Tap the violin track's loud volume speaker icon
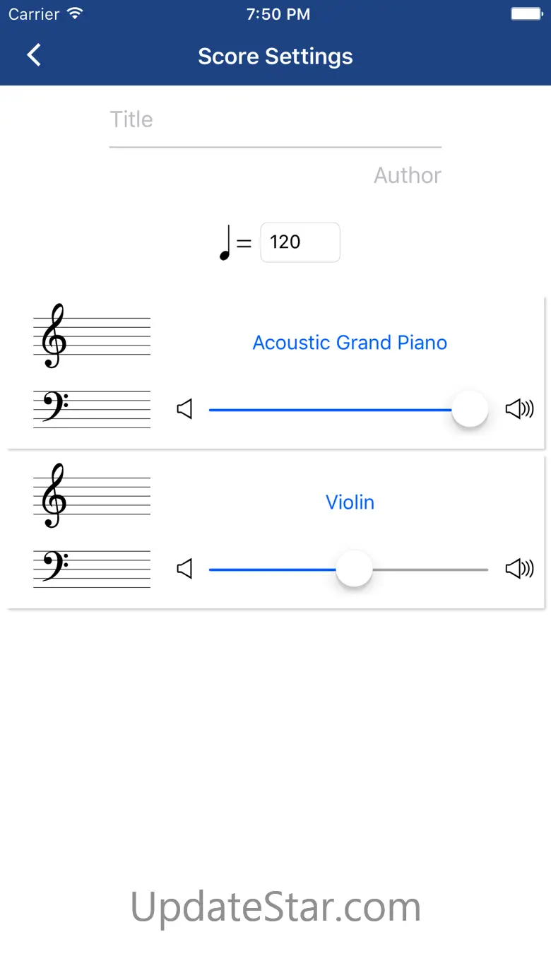This screenshot has height=980, width=551. (519, 569)
